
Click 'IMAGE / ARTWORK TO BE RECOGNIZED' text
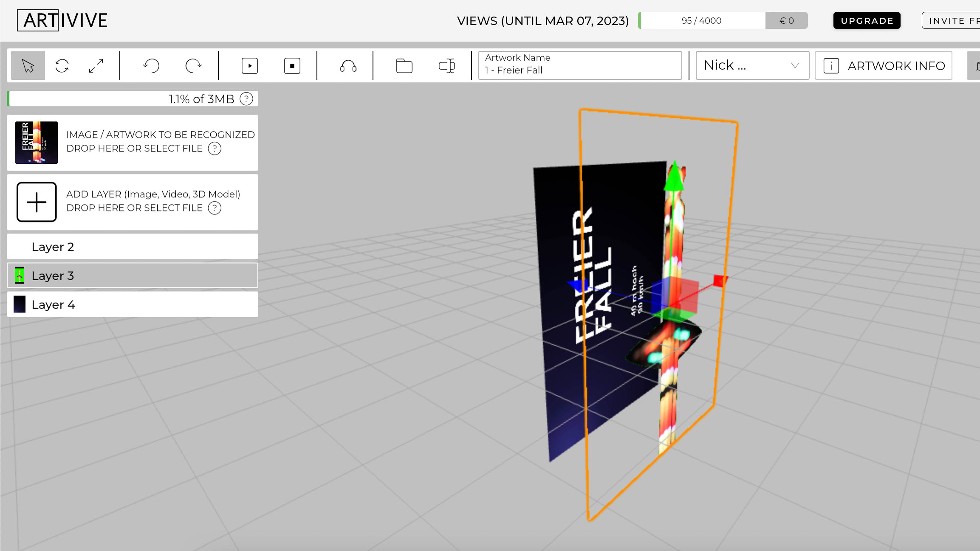[x=161, y=135]
